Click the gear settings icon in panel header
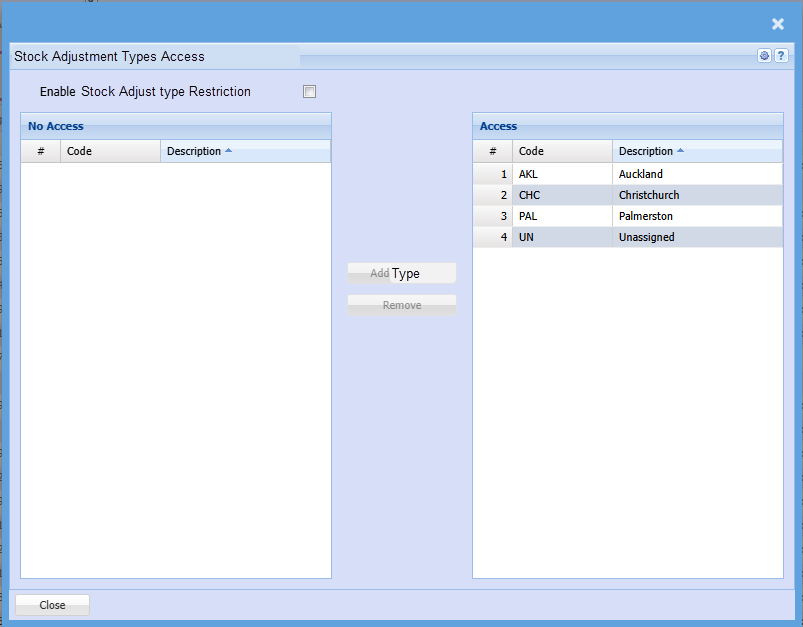This screenshot has width=803, height=627. tap(764, 56)
